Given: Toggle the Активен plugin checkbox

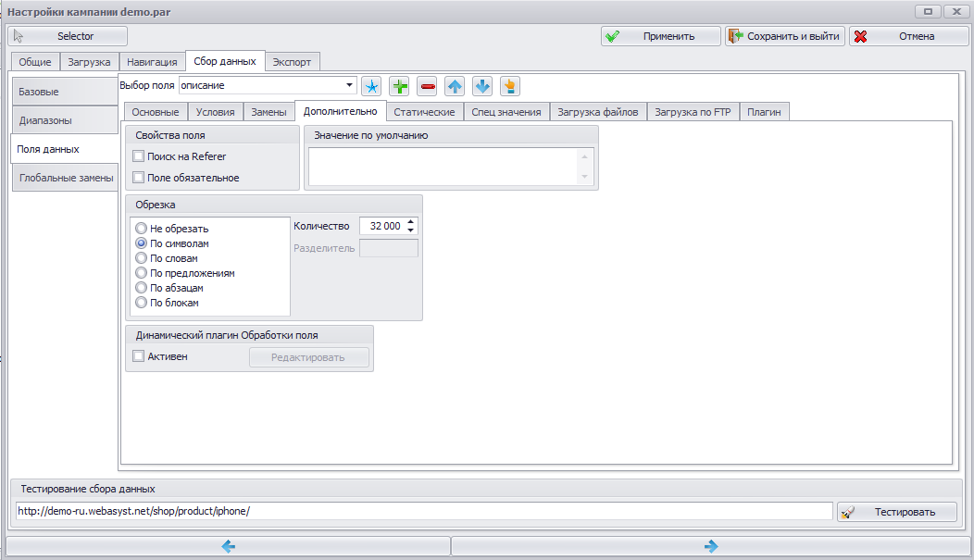Looking at the screenshot, I should 139,356.
